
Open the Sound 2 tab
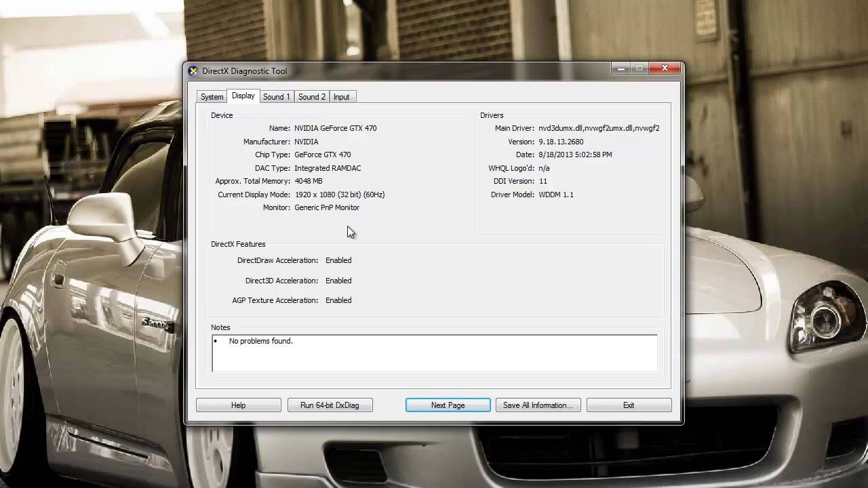[312, 97]
